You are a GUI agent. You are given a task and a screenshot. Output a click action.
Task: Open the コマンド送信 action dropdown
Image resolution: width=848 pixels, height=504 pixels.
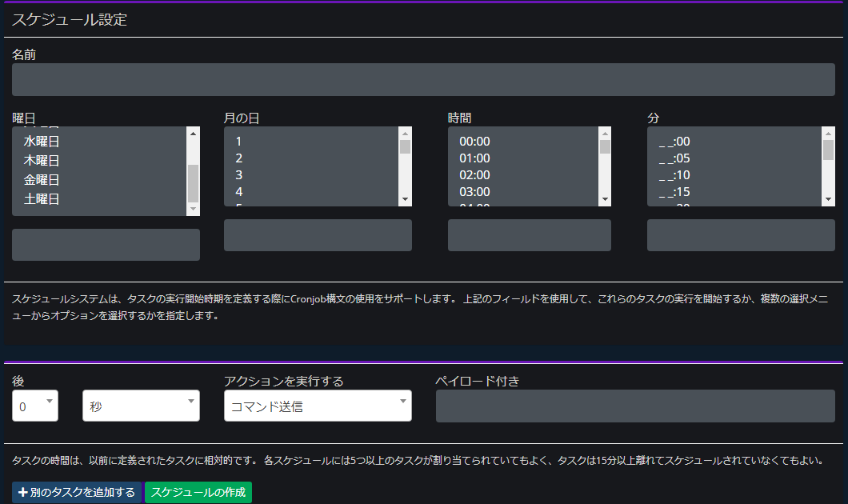click(x=318, y=406)
